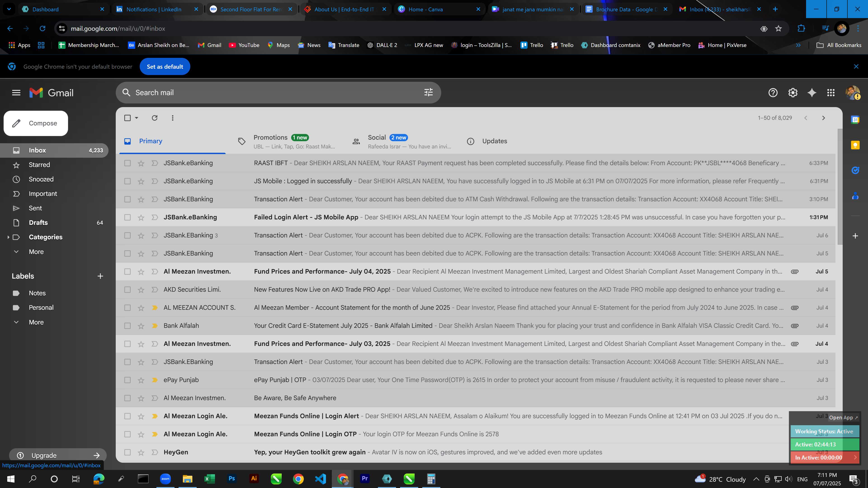This screenshot has width=868, height=488.
Task: Click Upgrade button in sidebar
Action: (58, 455)
